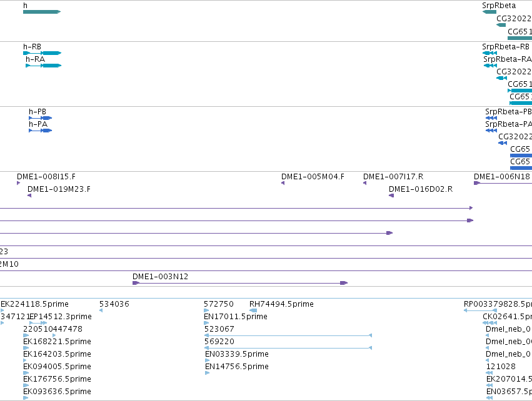Image resolution: width=532 pixels, height=401 pixels.
Task: Click the SrpRbeta-RB transcript glyph
Action: (x=489, y=53)
